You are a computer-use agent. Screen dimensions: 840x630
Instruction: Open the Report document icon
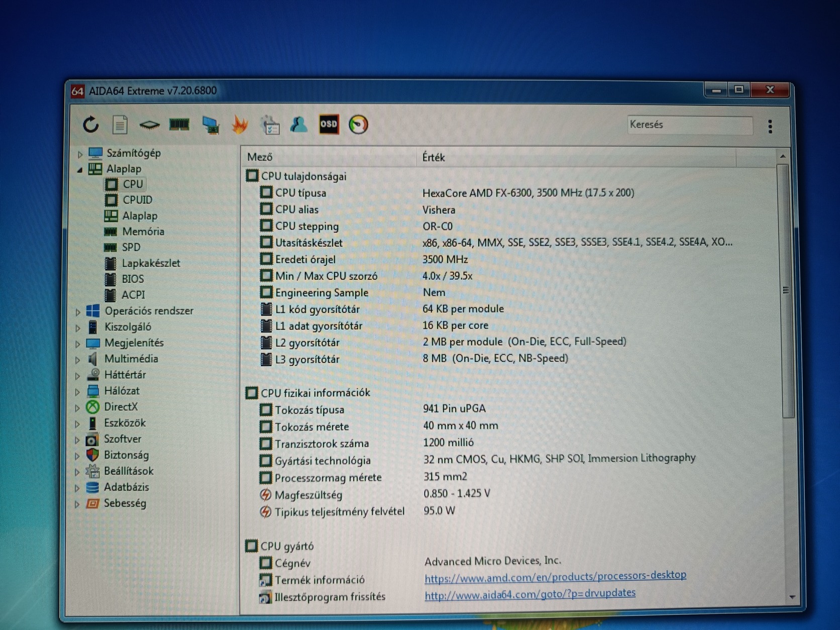coord(120,125)
